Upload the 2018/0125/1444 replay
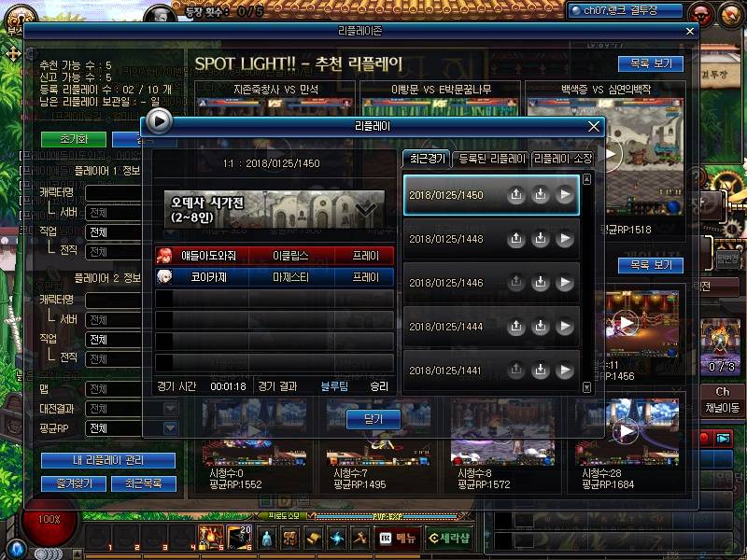Viewport: 747px width, 560px height. pos(515,327)
